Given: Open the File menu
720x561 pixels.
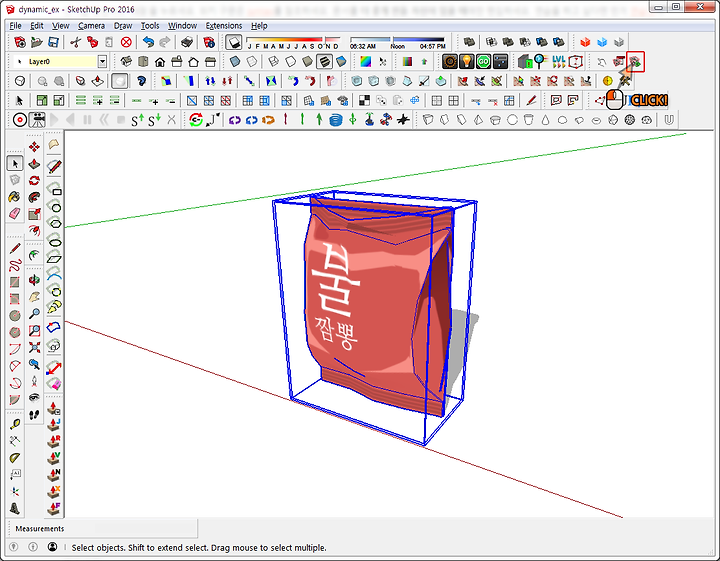Looking at the screenshot, I should tap(15, 26).
